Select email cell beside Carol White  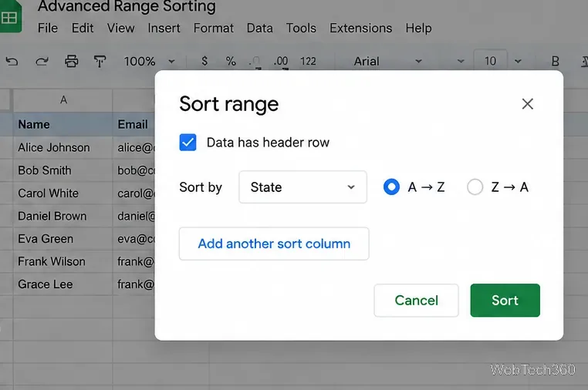click(133, 193)
